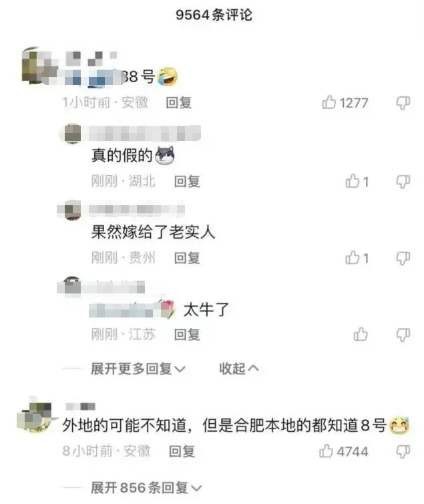Reply to the 贵州 user's comment
424x504 pixels.
click(187, 258)
